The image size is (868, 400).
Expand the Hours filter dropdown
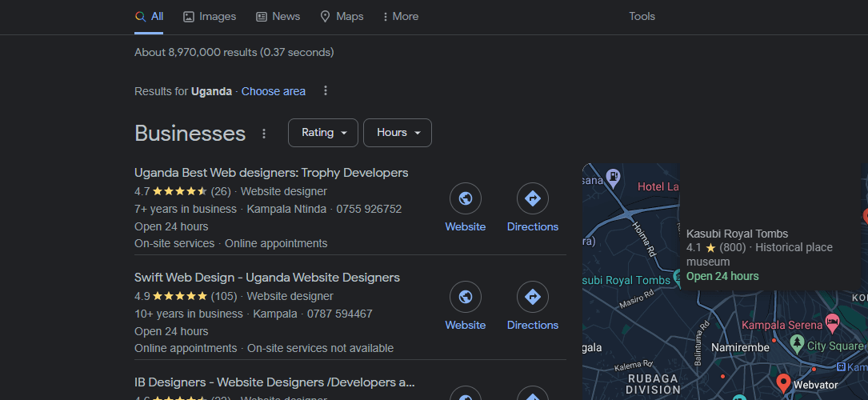[x=398, y=133]
